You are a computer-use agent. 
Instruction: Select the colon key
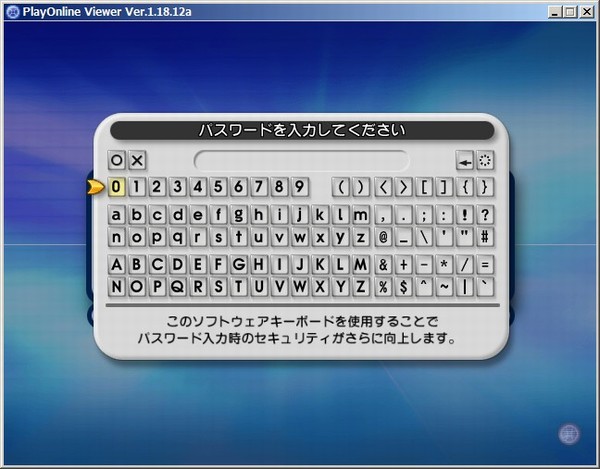pyautogui.click(x=444, y=215)
